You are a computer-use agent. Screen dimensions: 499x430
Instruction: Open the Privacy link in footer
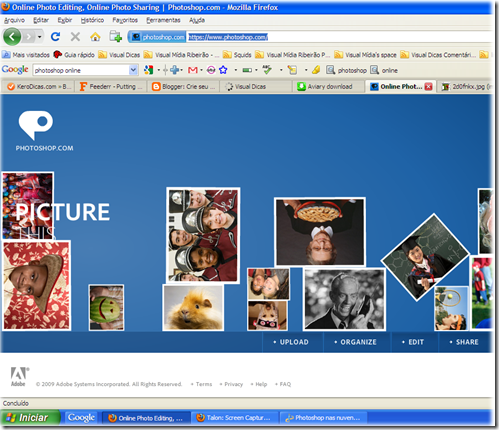pos(233,384)
